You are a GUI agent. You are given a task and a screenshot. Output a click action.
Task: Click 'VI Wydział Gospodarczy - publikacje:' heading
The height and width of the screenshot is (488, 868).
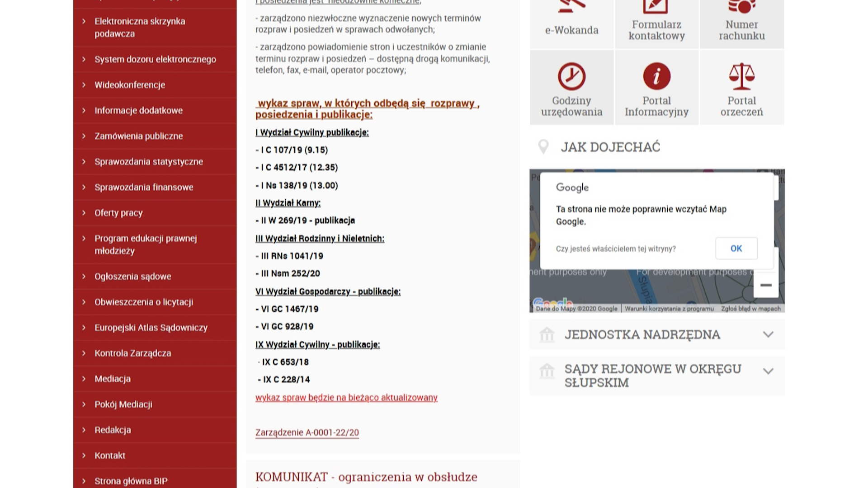click(x=328, y=292)
